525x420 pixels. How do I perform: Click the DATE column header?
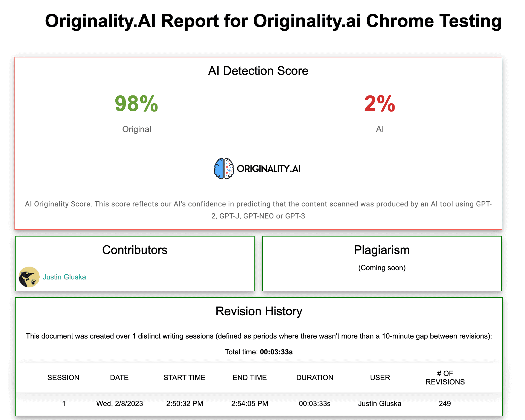pos(119,378)
